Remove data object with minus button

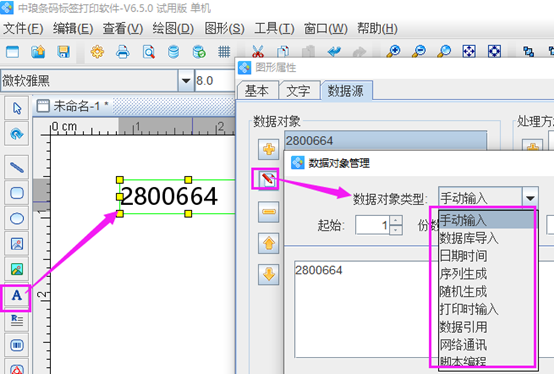click(269, 212)
